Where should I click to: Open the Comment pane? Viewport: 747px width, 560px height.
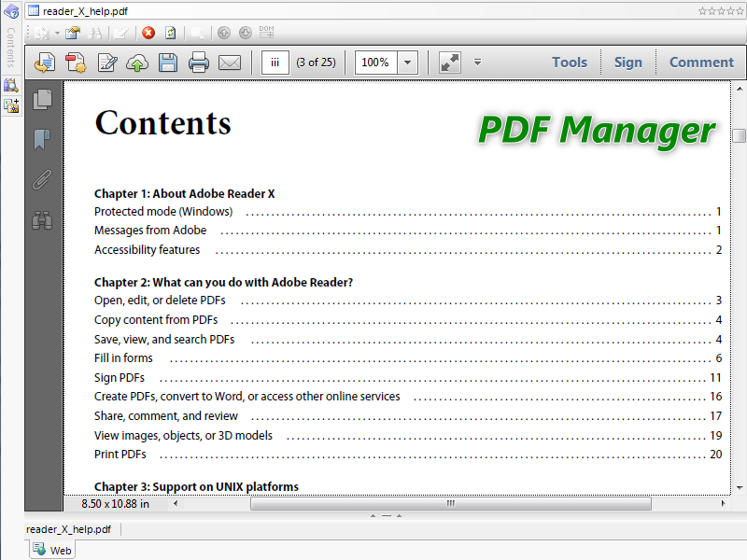[x=702, y=63]
